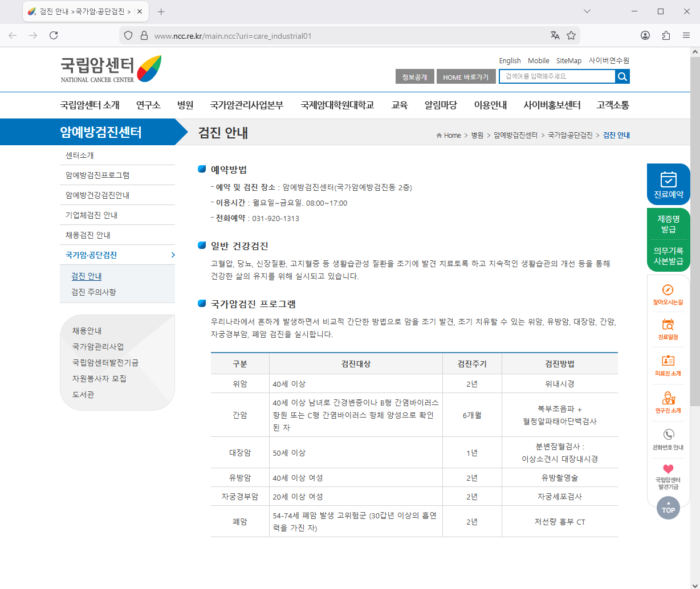
Task: Open the 연구진 소개 icon
Action: coord(668,398)
